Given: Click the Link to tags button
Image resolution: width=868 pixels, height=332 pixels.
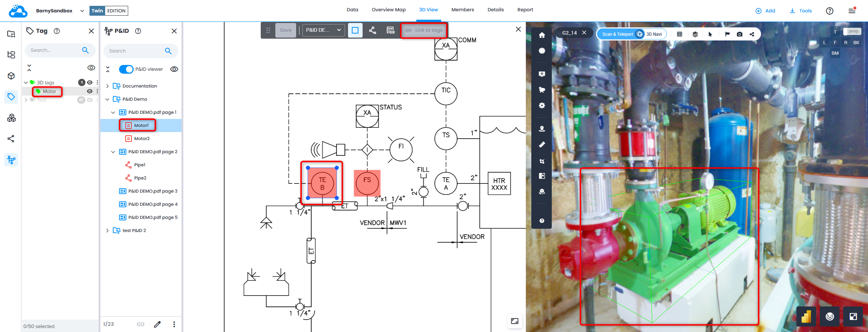Looking at the screenshot, I should [424, 30].
